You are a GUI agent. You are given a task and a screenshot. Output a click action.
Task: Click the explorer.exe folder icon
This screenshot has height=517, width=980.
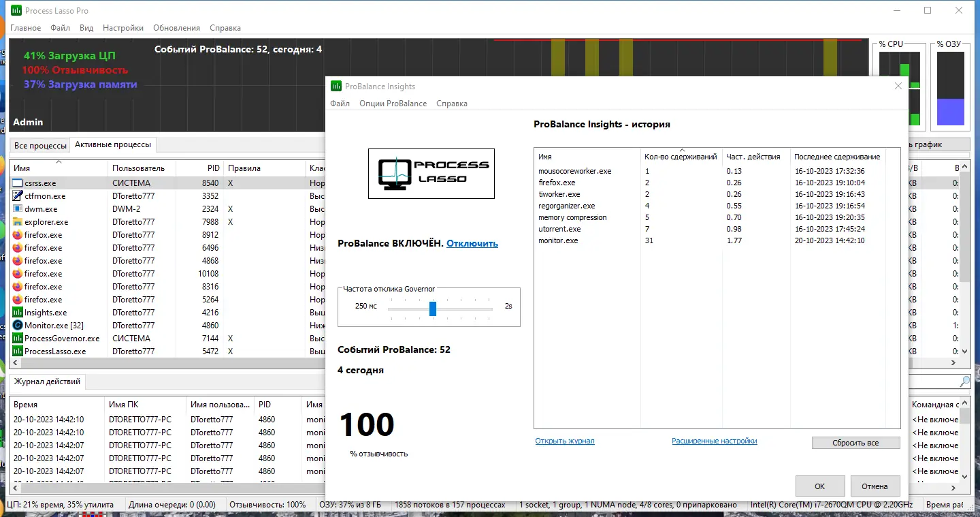[x=18, y=222]
